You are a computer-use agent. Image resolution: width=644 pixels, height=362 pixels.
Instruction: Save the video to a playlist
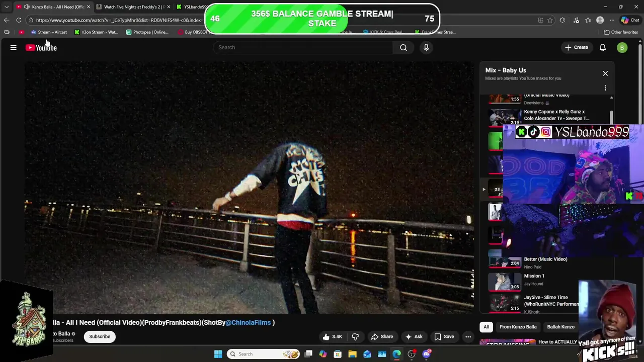coord(444,337)
